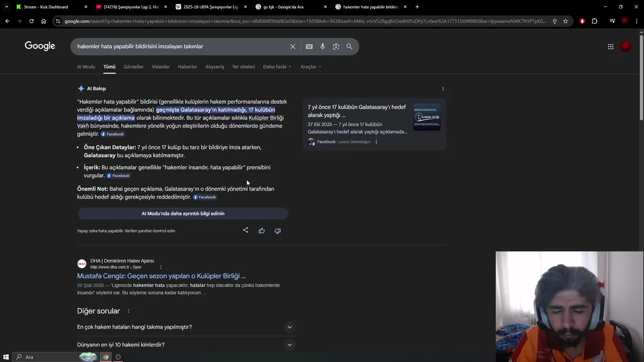Open a new browser tab
Screen dimensions: 644x362
pos(417,7)
